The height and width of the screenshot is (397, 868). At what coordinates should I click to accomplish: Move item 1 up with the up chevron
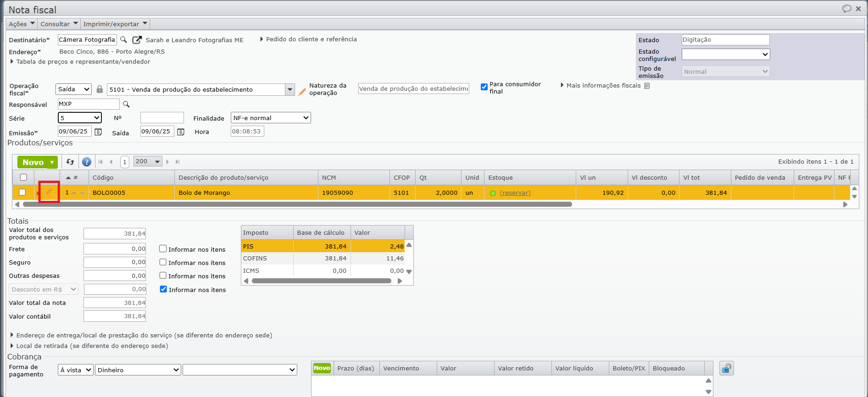(x=74, y=193)
